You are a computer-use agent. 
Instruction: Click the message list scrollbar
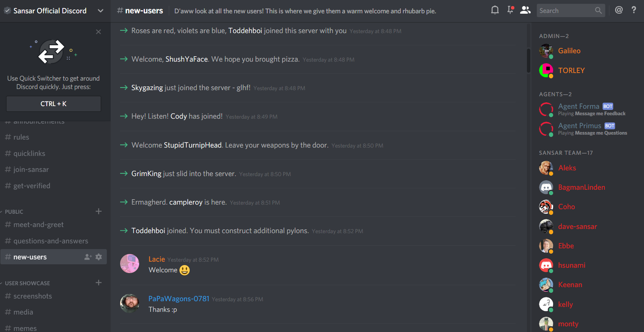pyautogui.click(x=528, y=60)
